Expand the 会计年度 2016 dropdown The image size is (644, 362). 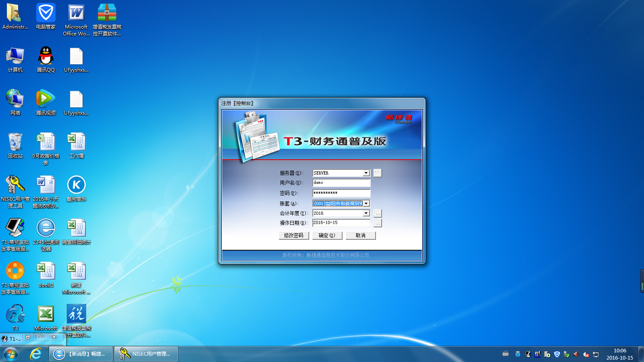point(366,213)
